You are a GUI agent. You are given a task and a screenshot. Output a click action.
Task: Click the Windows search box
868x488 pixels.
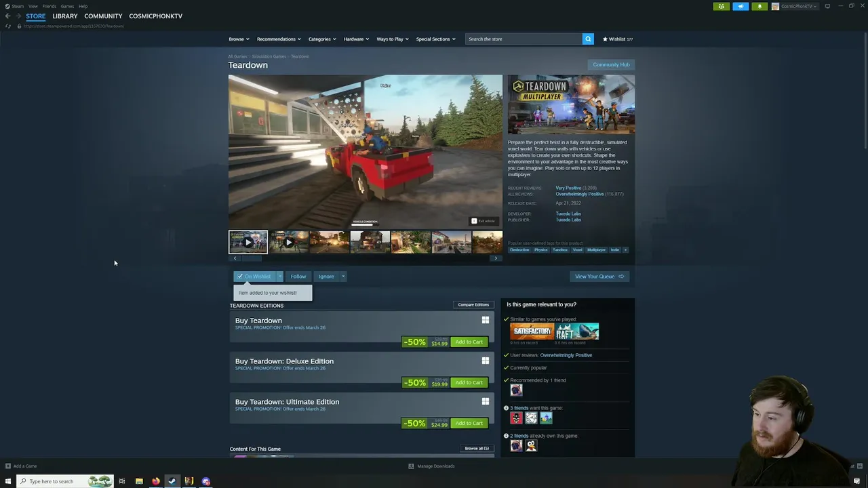point(65,481)
